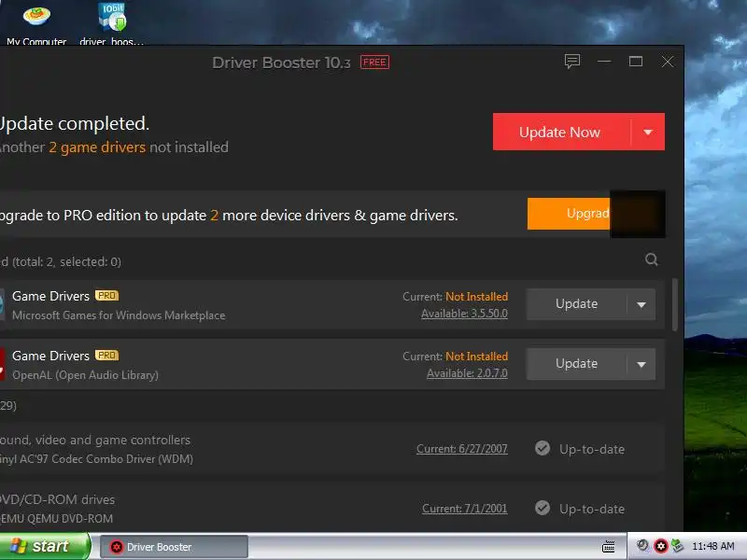Click the Up-to-date checkmark for AC'97 Codec driver
Screen dimensions: 747x560
coord(543,448)
